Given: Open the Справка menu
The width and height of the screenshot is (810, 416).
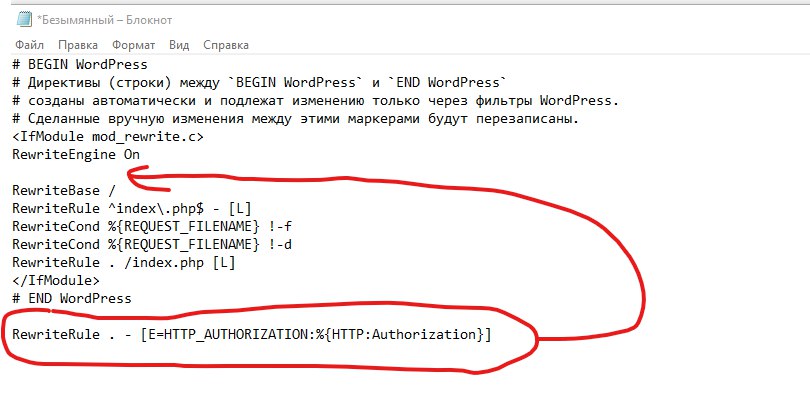Looking at the screenshot, I should tap(226, 45).
